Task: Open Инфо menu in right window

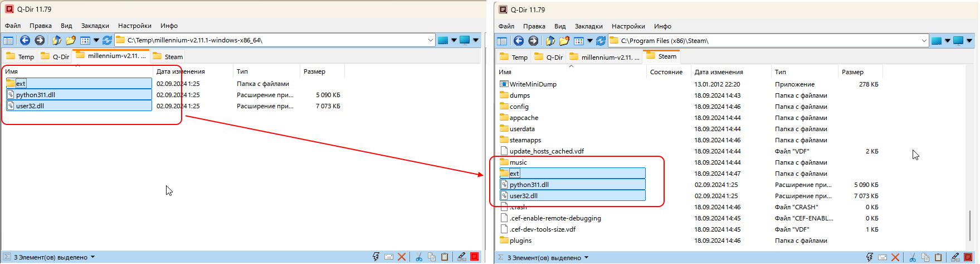Action: pos(662,26)
